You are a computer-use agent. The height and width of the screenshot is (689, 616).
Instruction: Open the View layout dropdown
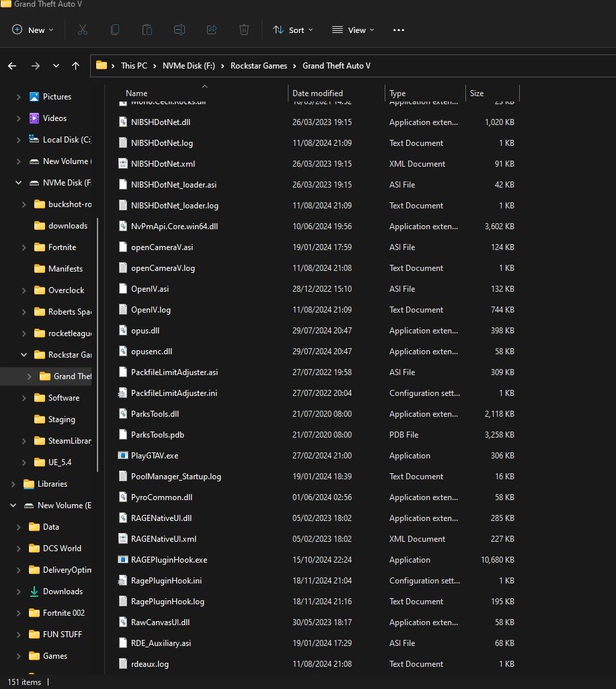click(x=353, y=30)
